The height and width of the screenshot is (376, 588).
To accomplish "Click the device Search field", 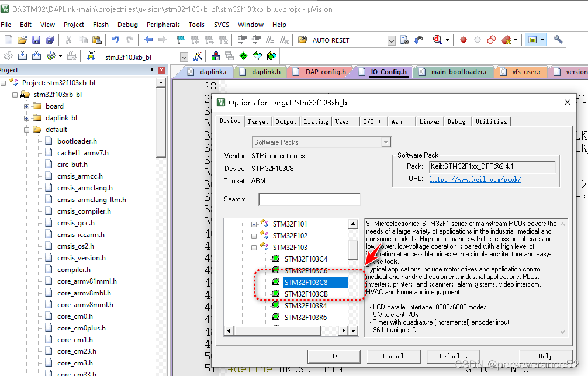I will 309,199.
